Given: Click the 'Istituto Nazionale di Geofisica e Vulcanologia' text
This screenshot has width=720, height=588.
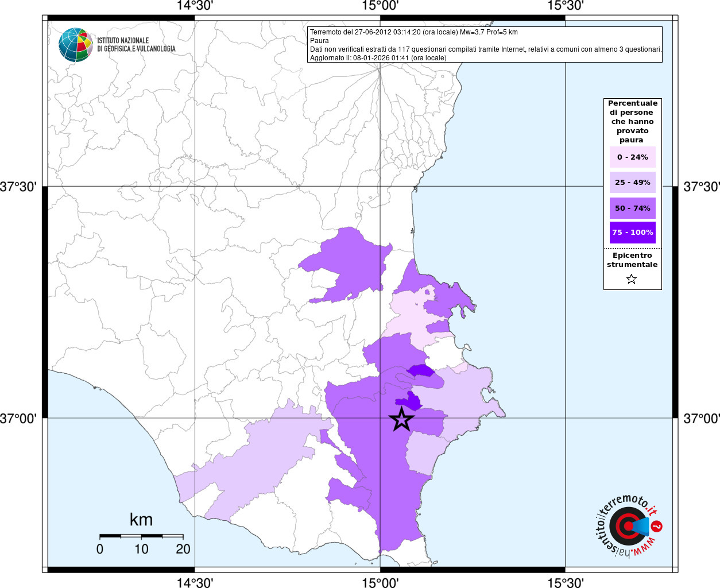Looking at the screenshot, I should click(136, 45).
